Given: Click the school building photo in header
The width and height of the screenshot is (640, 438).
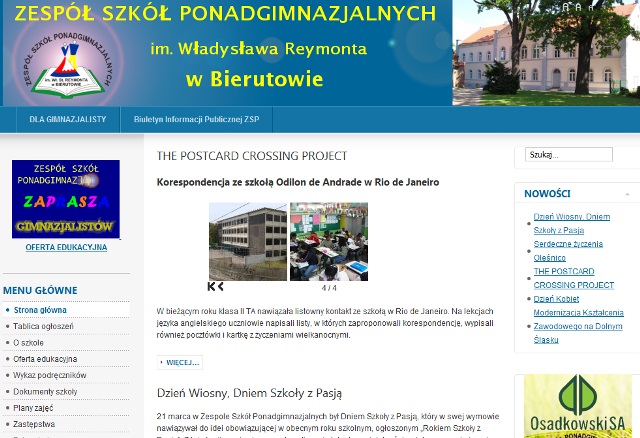Looking at the screenshot, I should [x=546, y=53].
